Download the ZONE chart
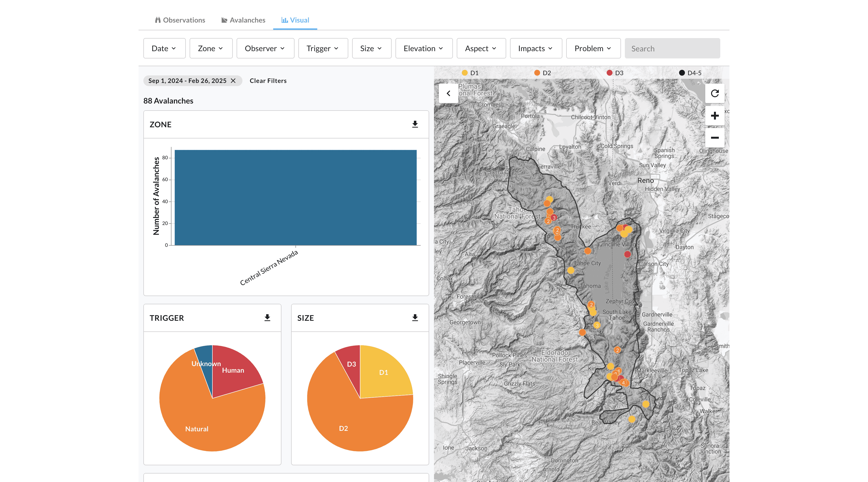Viewport: 868px width, 482px height. pyautogui.click(x=415, y=124)
